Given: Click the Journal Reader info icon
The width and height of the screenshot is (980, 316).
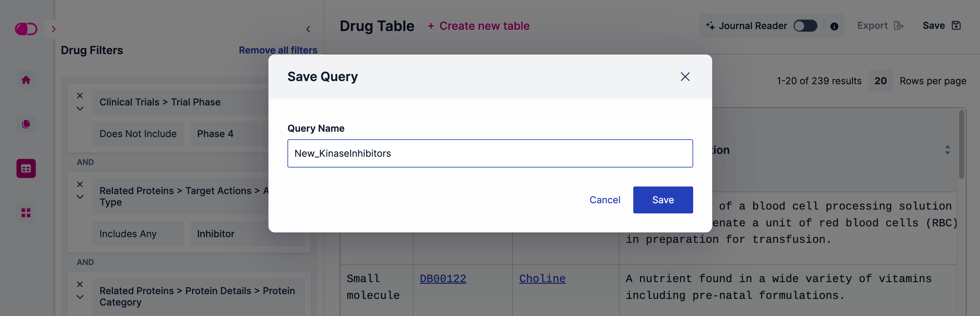Looking at the screenshot, I should [834, 26].
